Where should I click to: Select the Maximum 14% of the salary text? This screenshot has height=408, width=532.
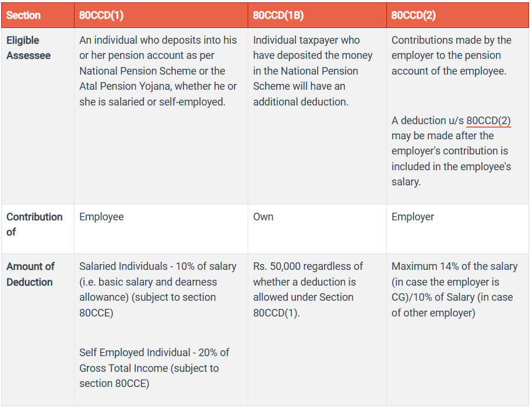click(455, 289)
